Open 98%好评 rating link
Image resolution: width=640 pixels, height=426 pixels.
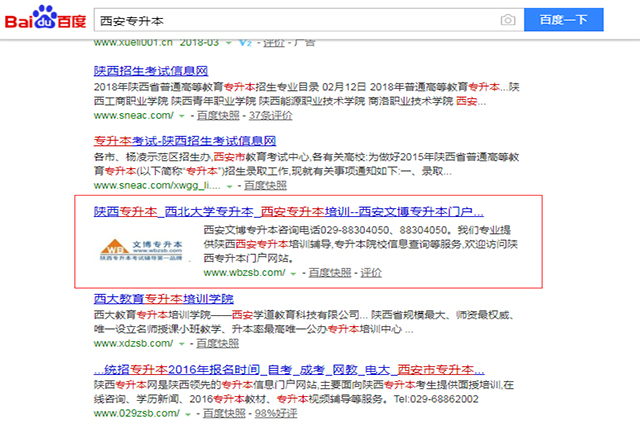pyautogui.click(x=276, y=413)
